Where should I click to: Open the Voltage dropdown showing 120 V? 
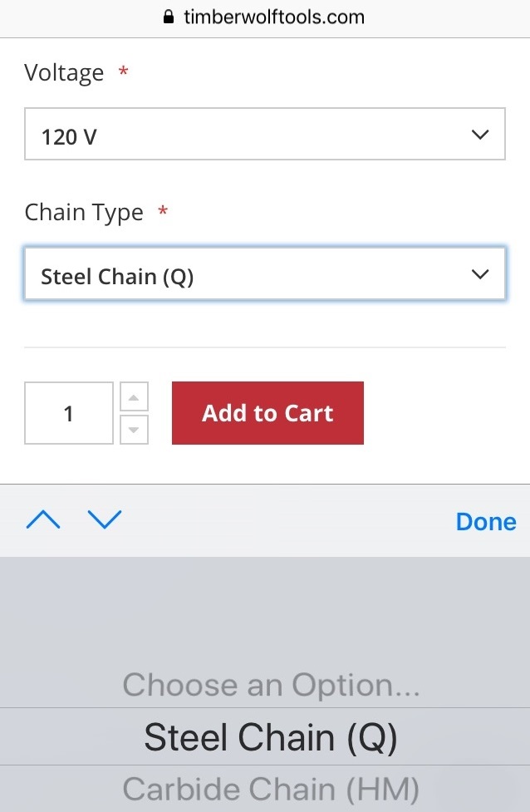264,135
